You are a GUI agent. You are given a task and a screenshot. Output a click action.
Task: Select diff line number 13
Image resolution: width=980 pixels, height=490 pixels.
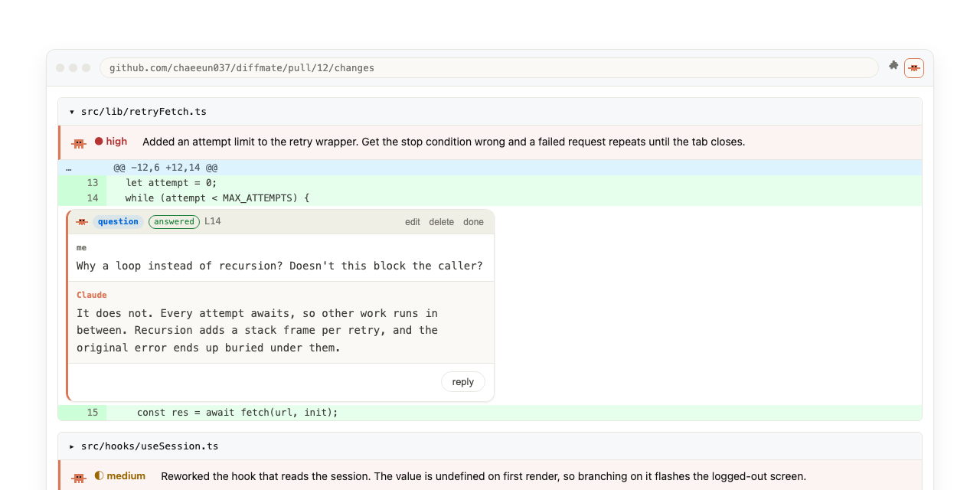pos(93,183)
